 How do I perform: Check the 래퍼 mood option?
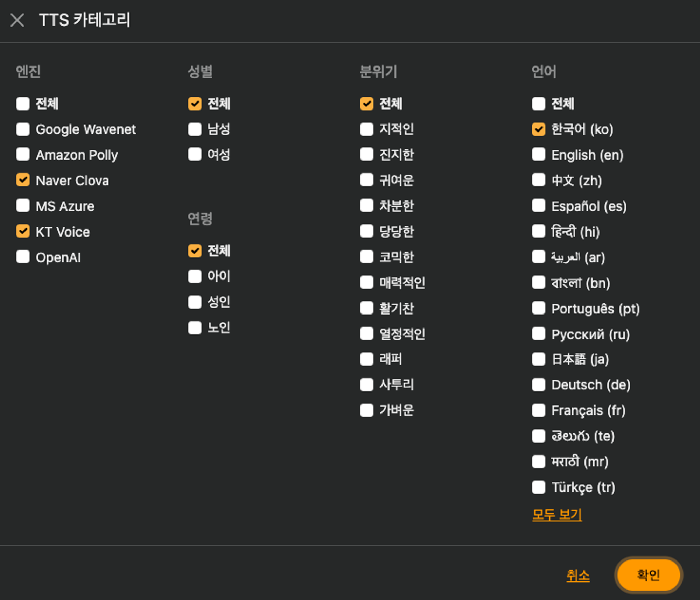(x=366, y=359)
